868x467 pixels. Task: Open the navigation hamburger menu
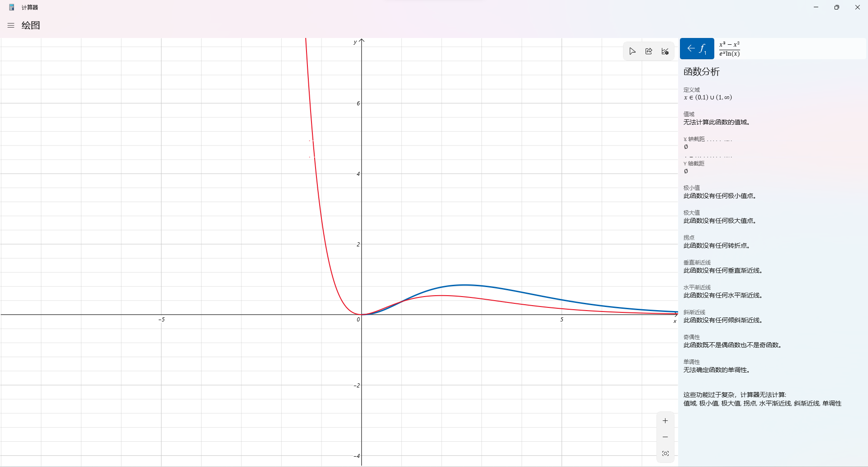click(x=10, y=25)
